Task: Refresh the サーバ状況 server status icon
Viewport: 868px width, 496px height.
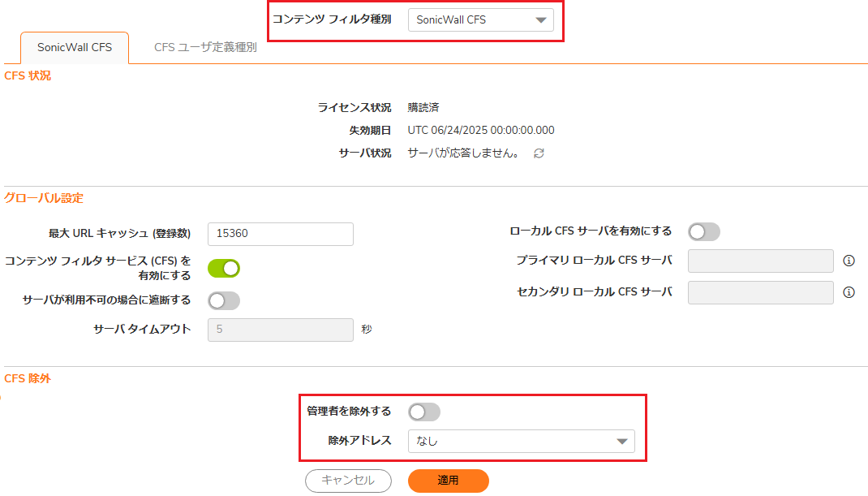Action: coord(539,153)
